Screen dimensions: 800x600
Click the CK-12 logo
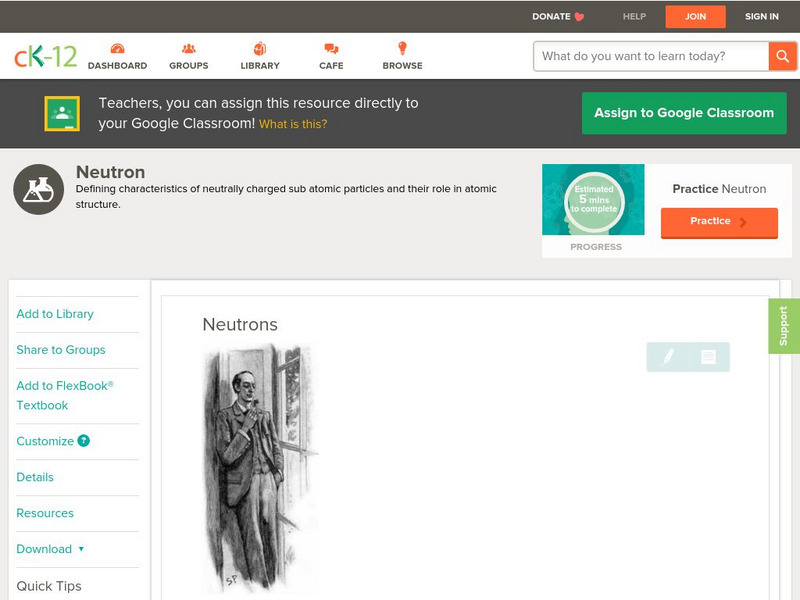45,56
